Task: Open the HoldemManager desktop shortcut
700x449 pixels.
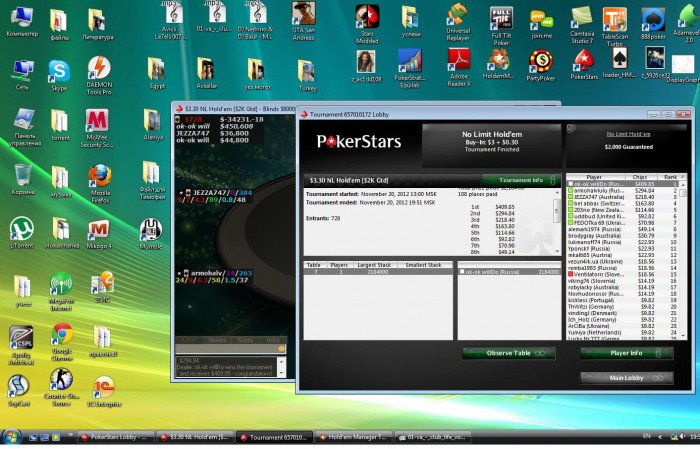Action: [499, 64]
